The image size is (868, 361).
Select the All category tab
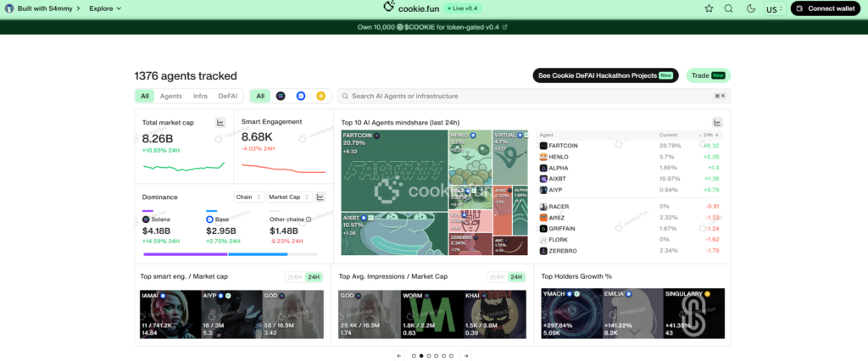pyautogui.click(x=144, y=96)
